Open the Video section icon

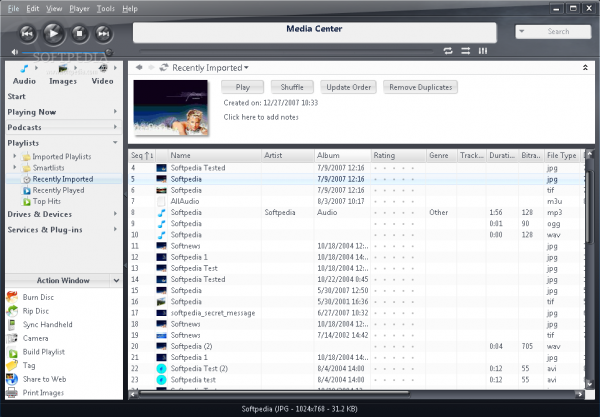tap(101, 69)
